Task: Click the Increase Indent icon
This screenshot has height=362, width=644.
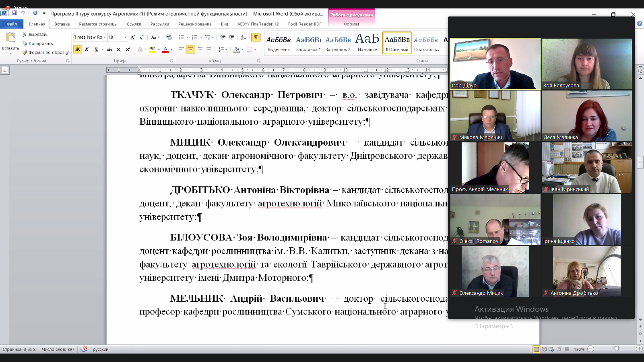Action: [231, 37]
